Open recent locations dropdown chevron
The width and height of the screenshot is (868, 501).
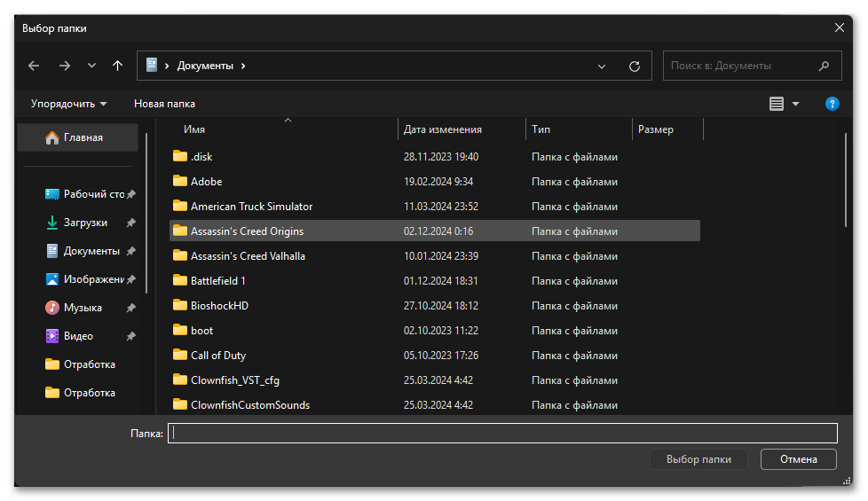pos(92,66)
